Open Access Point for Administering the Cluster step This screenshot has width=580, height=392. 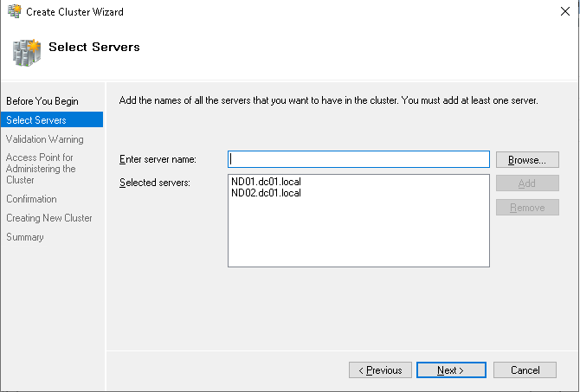(x=41, y=169)
